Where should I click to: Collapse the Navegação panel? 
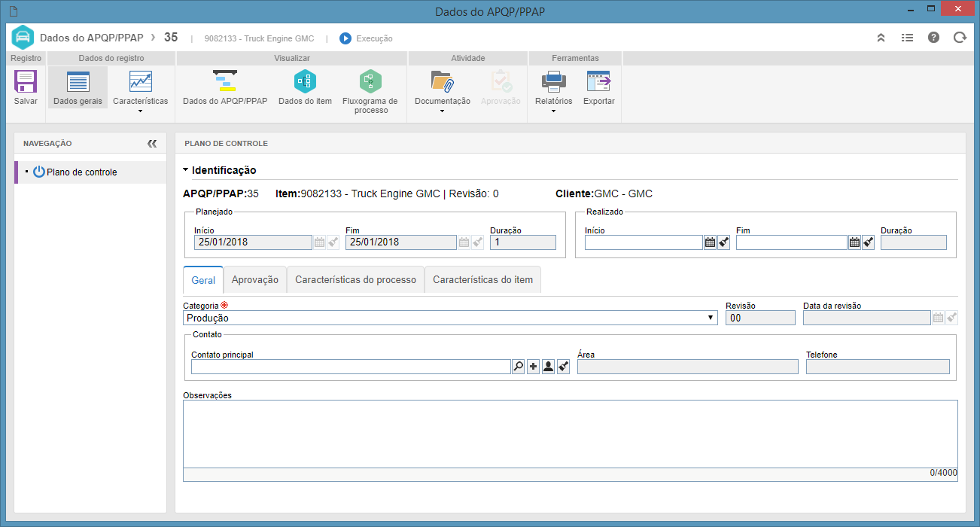152,143
